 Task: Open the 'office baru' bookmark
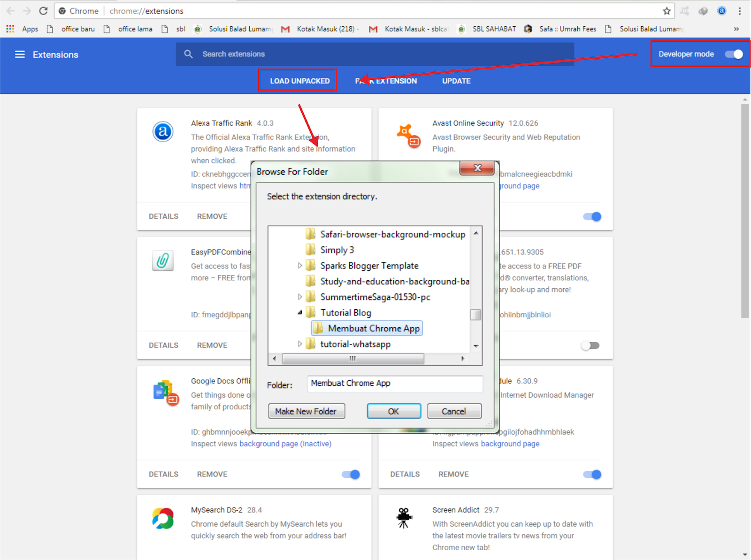[71, 29]
